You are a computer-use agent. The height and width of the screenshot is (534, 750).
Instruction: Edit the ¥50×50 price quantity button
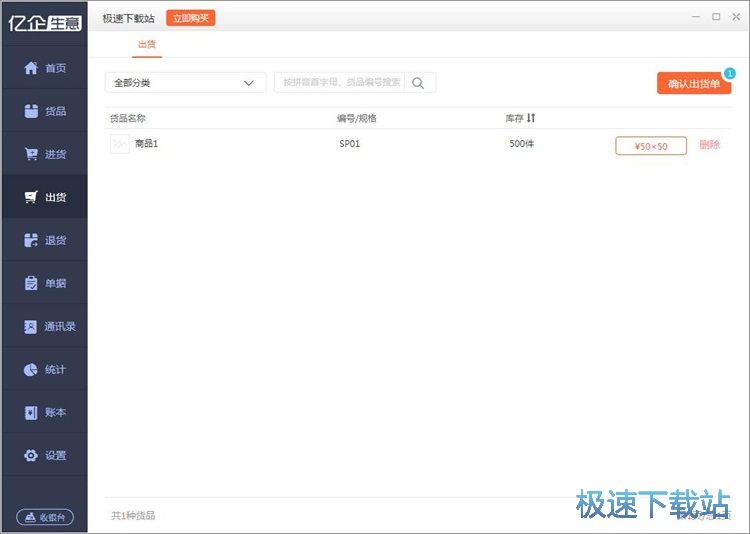click(x=651, y=146)
